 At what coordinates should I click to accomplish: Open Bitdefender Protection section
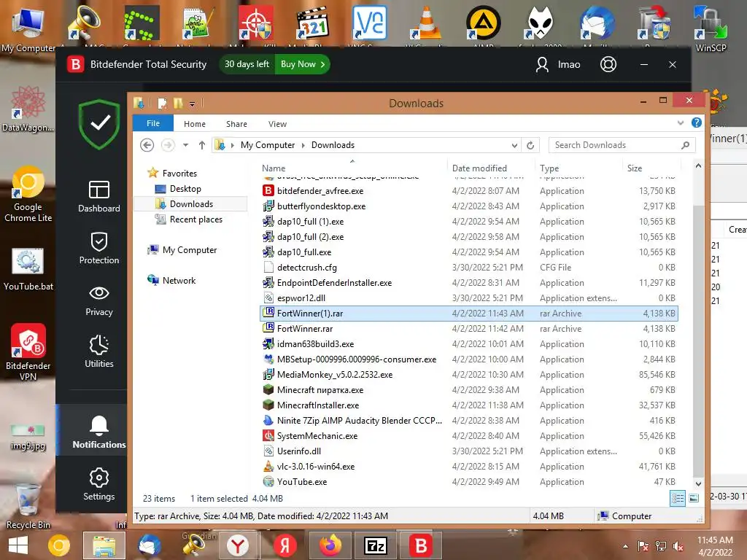pyautogui.click(x=98, y=248)
